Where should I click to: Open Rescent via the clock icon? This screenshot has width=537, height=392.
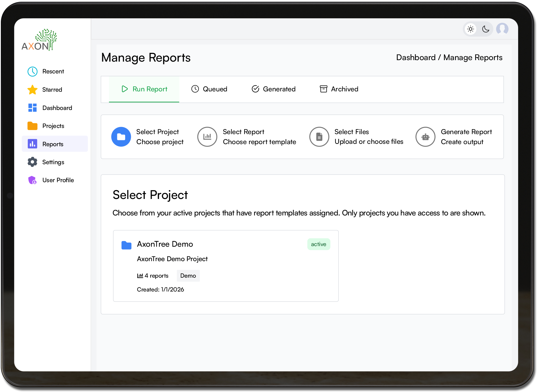click(x=32, y=71)
